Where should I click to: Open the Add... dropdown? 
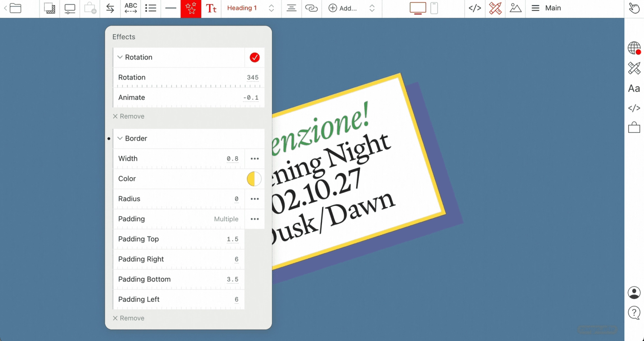pos(352,8)
